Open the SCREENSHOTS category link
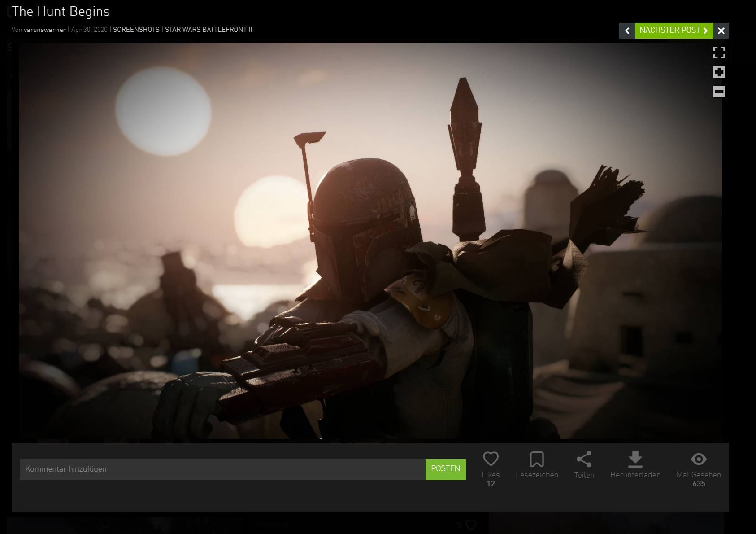756x534 pixels. tap(136, 30)
